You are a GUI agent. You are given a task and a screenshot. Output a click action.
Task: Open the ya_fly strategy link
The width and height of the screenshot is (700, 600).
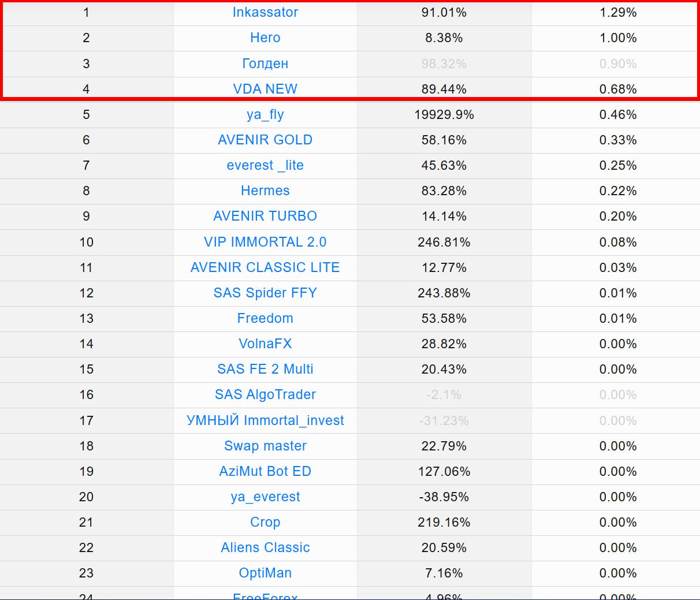[x=265, y=114]
